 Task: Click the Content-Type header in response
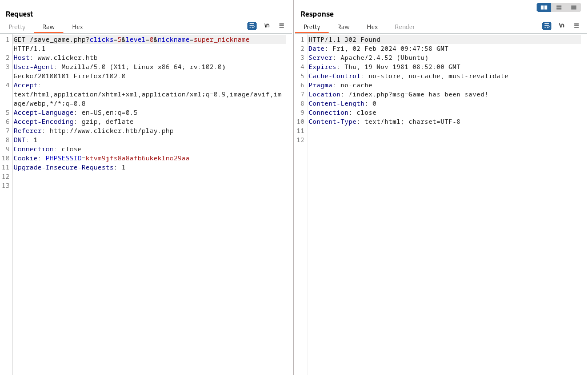384,122
